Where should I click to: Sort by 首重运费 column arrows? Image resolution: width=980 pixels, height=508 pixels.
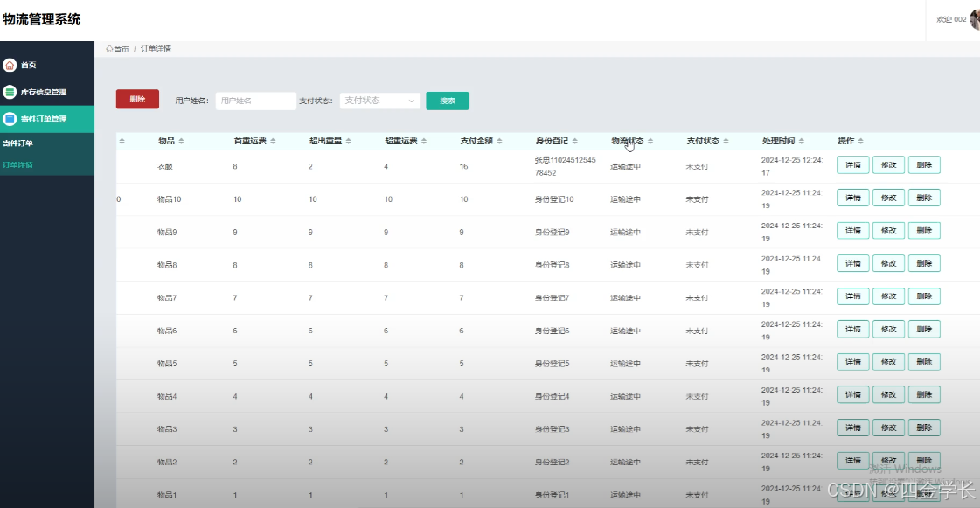[273, 142]
